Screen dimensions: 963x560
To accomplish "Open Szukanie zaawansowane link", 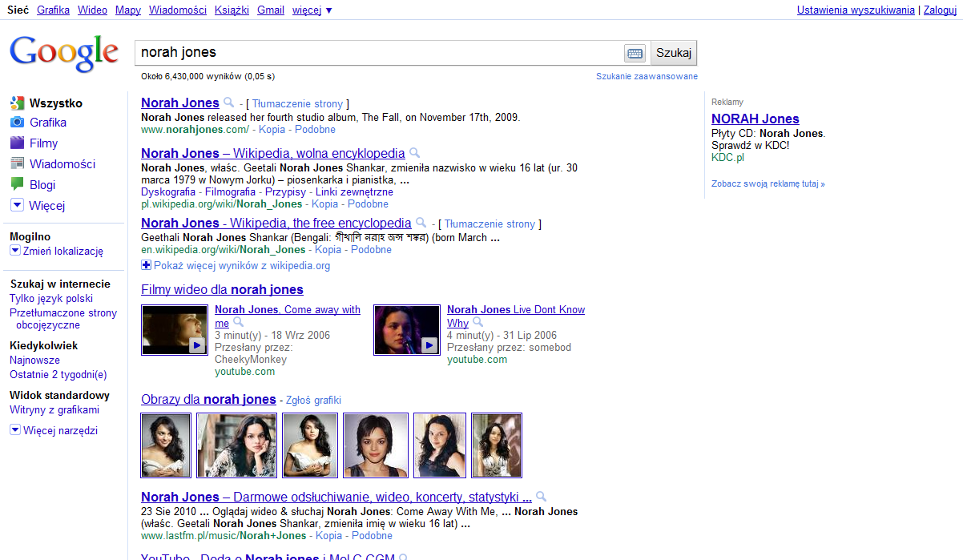I will click(647, 76).
